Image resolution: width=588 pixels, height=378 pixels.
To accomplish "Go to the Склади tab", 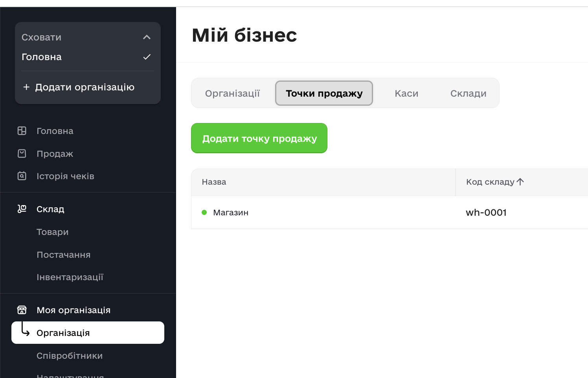I will pos(468,94).
